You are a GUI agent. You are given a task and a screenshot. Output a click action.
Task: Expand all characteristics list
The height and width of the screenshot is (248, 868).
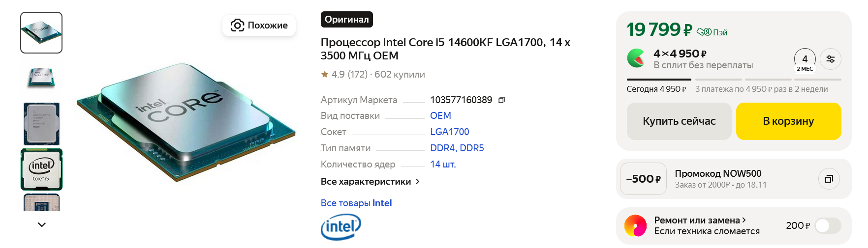point(370,182)
